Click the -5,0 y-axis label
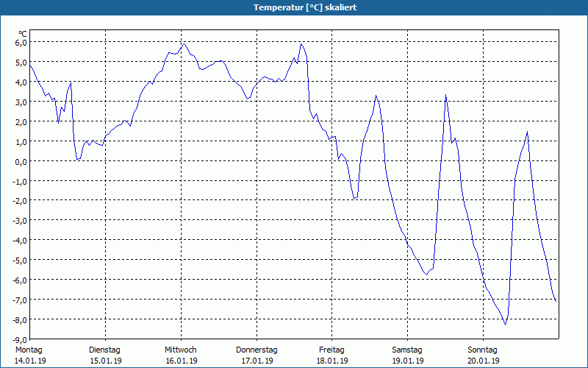Viewport: 588px width, 368px height. 21,261
